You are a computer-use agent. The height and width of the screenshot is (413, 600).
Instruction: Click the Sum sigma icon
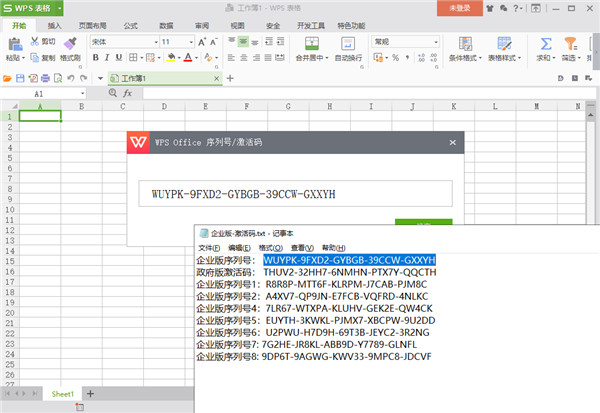[546, 44]
